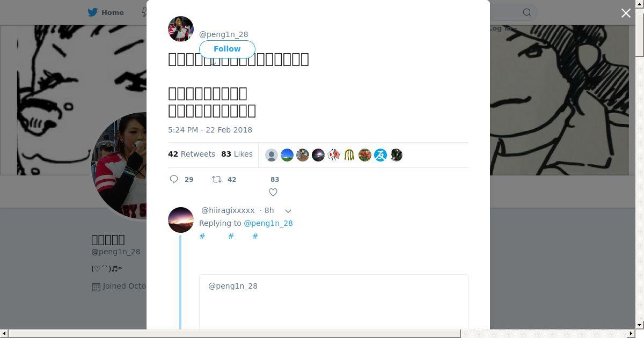The image size is (644, 338).
Task: Click the red flower liker avatar
Action: (x=365, y=155)
